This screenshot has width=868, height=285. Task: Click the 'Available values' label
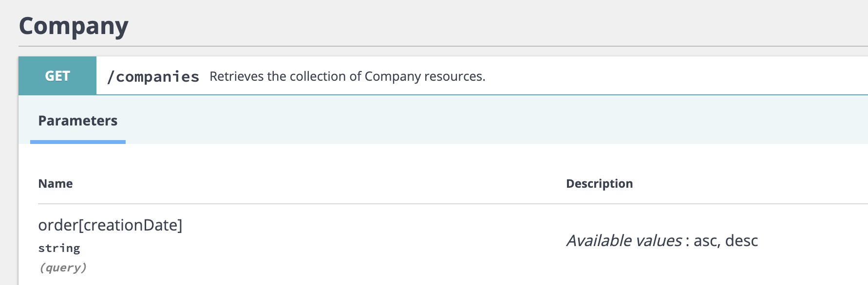(624, 241)
